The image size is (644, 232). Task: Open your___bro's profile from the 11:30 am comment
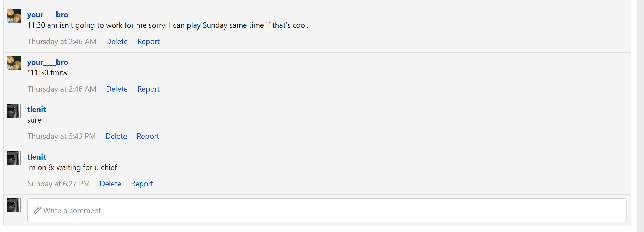click(x=47, y=15)
